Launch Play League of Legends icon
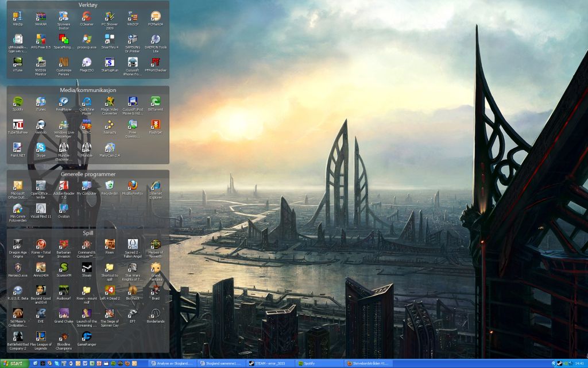The height and width of the screenshot is (368, 588). [41, 340]
